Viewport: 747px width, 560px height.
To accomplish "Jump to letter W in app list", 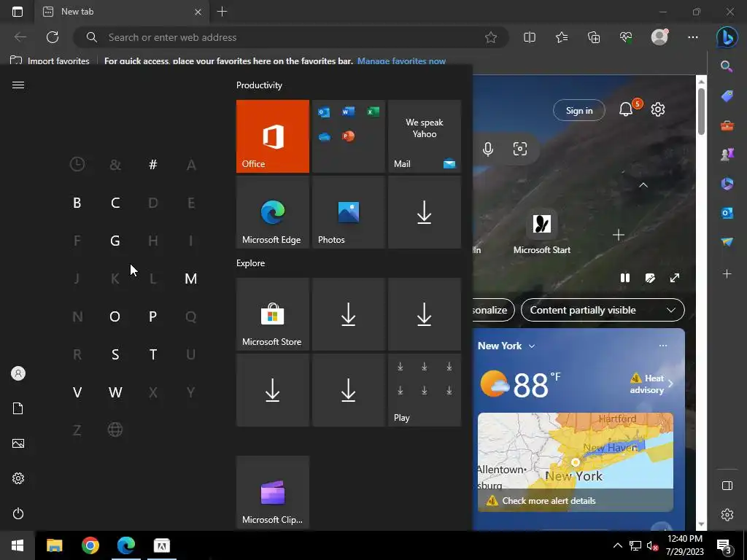I will (x=115, y=392).
